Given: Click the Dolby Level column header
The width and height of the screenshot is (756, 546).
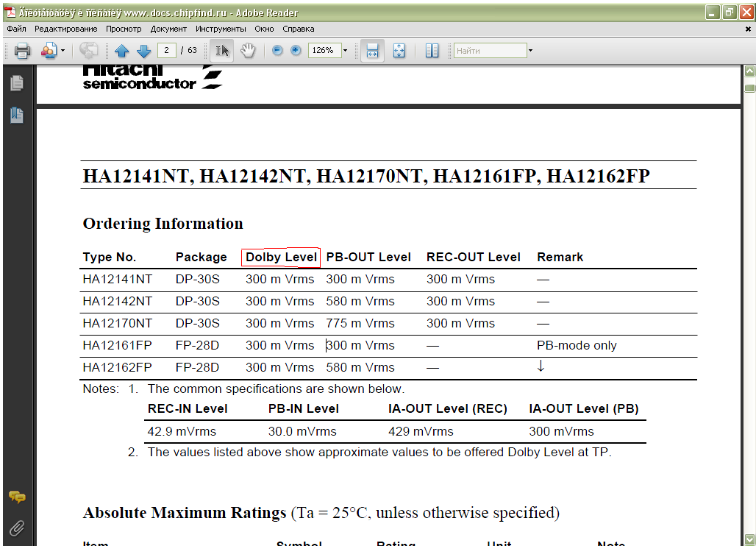Looking at the screenshot, I should pyautogui.click(x=281, y=257).
